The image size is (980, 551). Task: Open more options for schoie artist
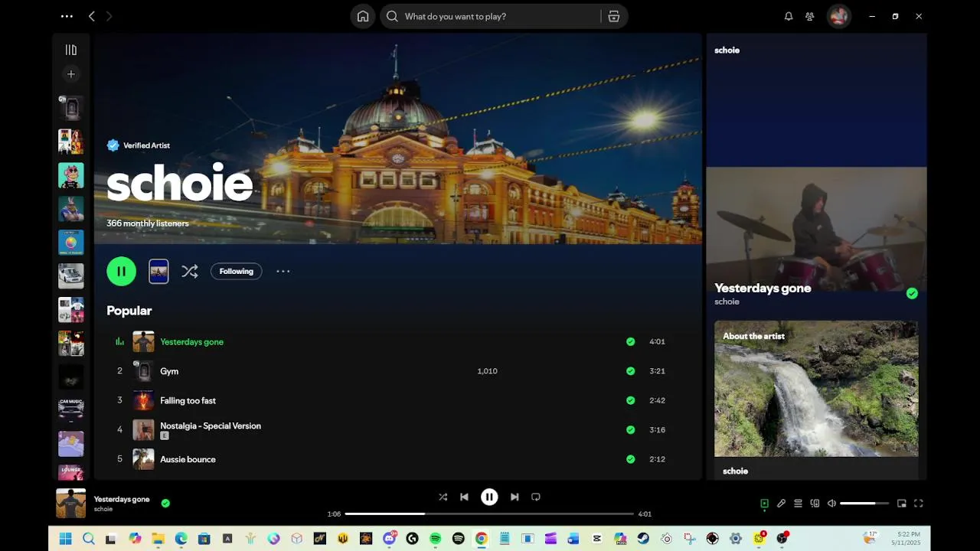[283, 271]
